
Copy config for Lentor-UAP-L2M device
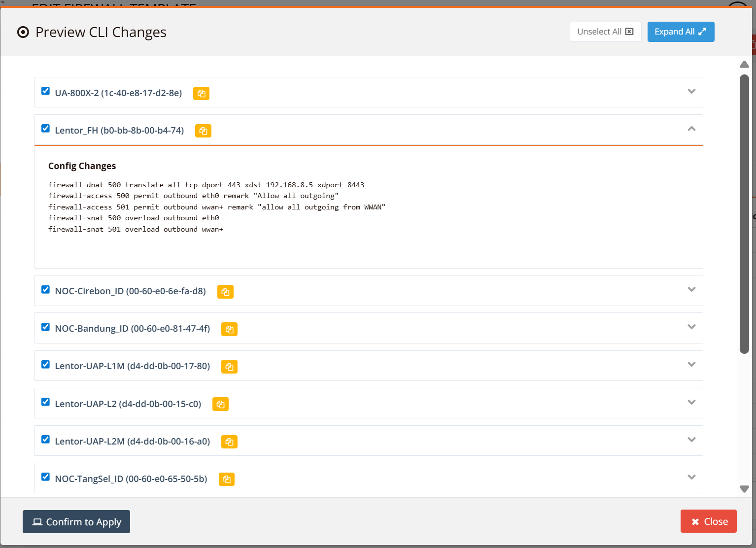pyautogui.click(x=229, y=442)
